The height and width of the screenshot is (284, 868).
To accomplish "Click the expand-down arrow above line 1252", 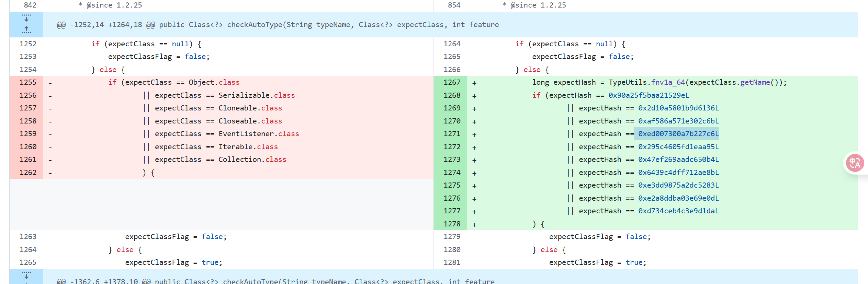I will (x=26, y=18).
